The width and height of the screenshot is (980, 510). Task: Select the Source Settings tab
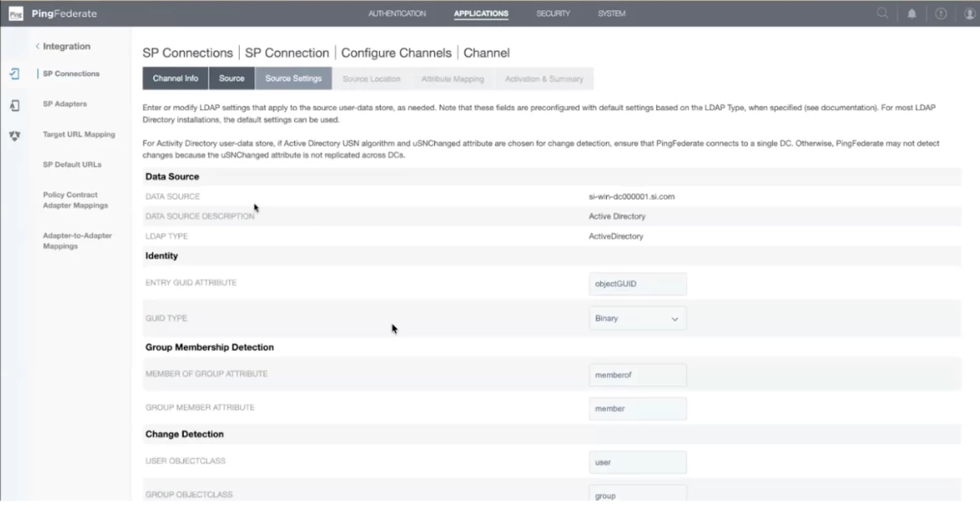point(293,79)
